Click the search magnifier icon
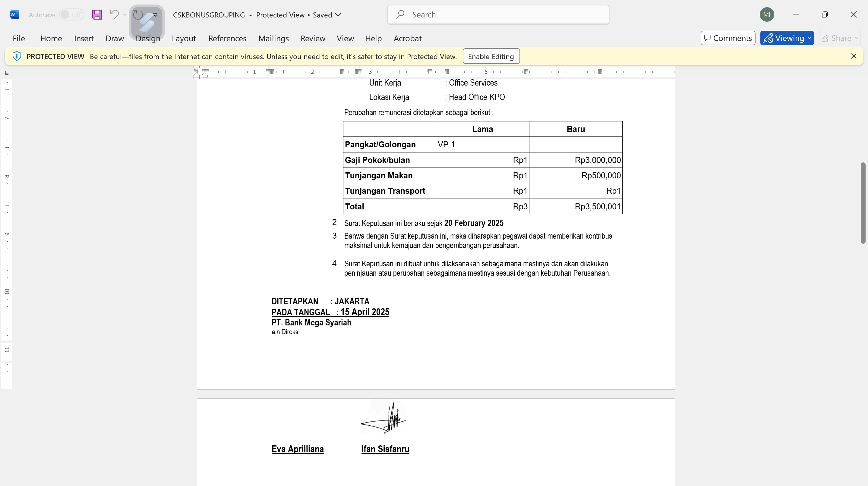 tap(400, 14)
